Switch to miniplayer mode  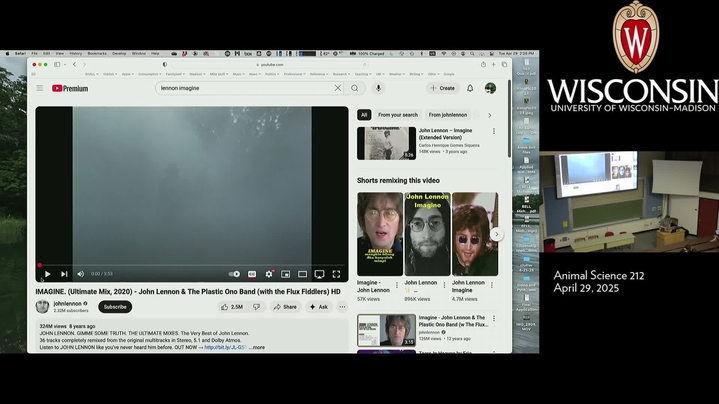click(x=286, y=274)
